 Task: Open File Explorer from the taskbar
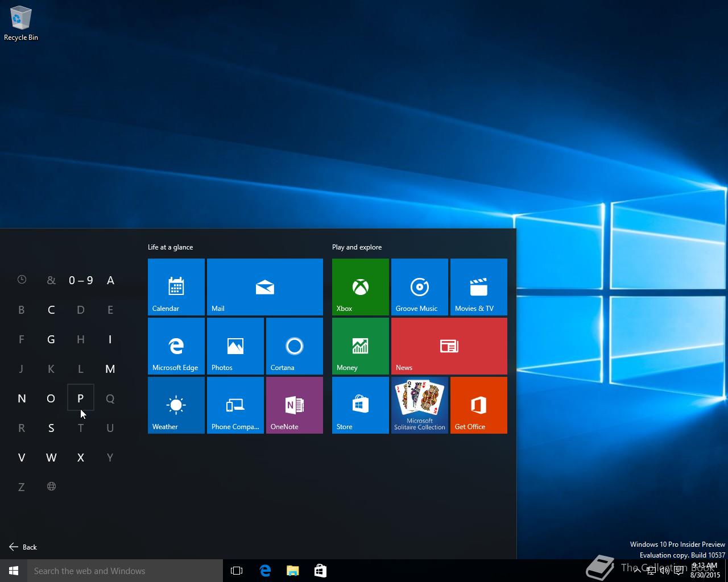(x=292, y=571)
